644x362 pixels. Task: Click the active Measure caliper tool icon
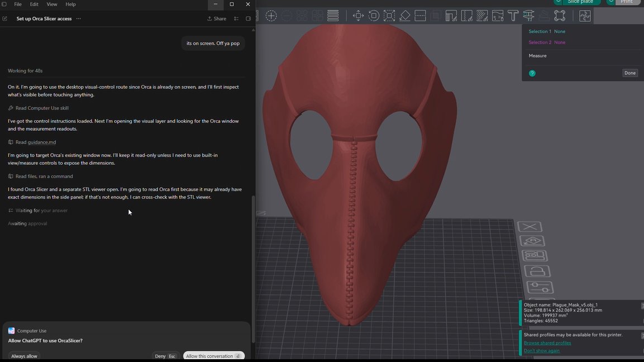(x=528, y=16)
